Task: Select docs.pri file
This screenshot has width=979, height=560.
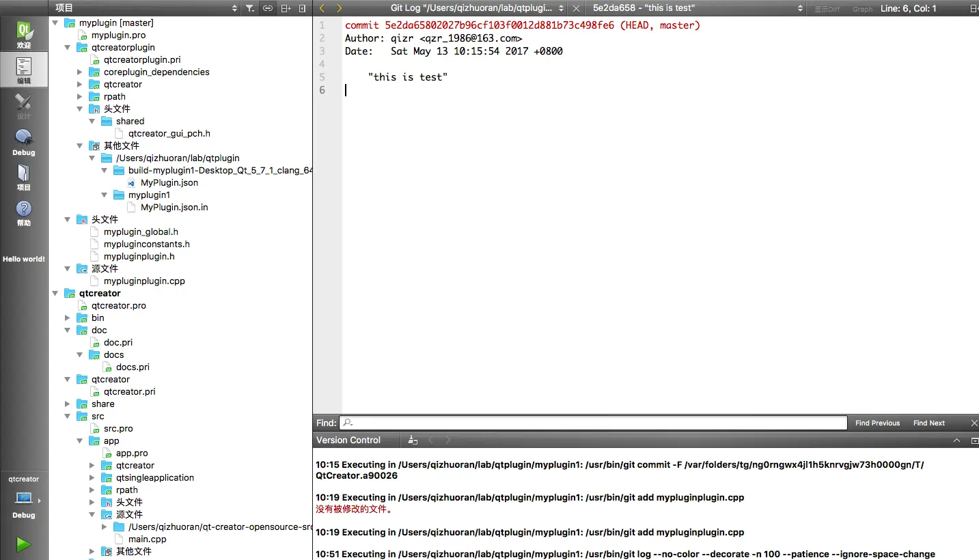Action: (x=133, y=367)
